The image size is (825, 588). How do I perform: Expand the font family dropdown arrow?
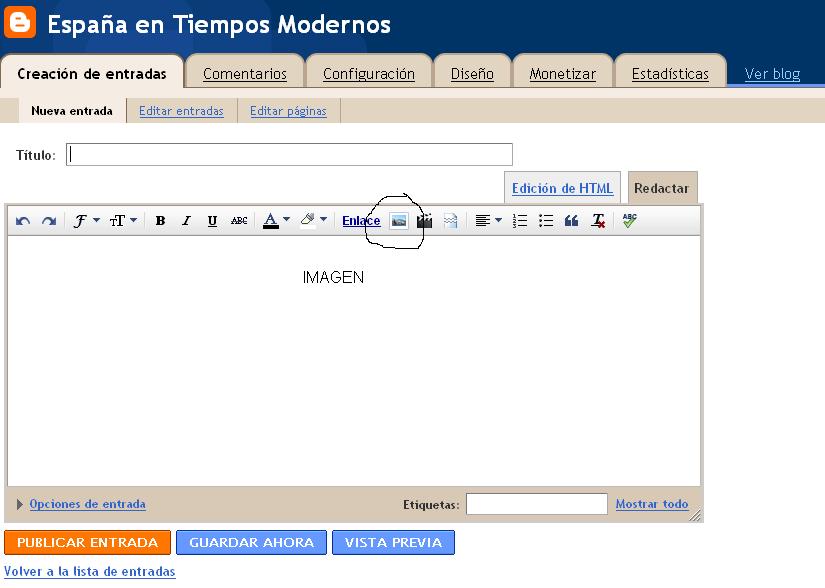[x=96, y=220]
